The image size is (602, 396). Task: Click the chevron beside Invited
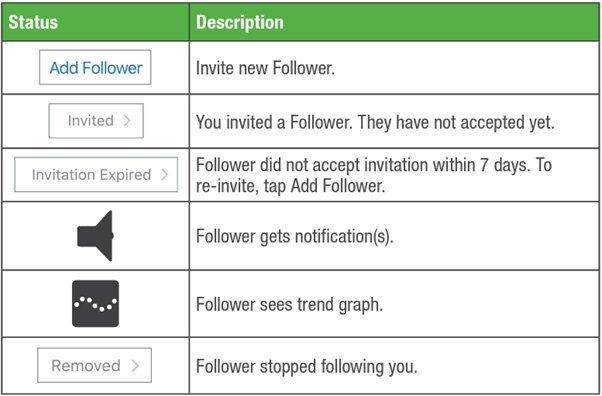127,121
